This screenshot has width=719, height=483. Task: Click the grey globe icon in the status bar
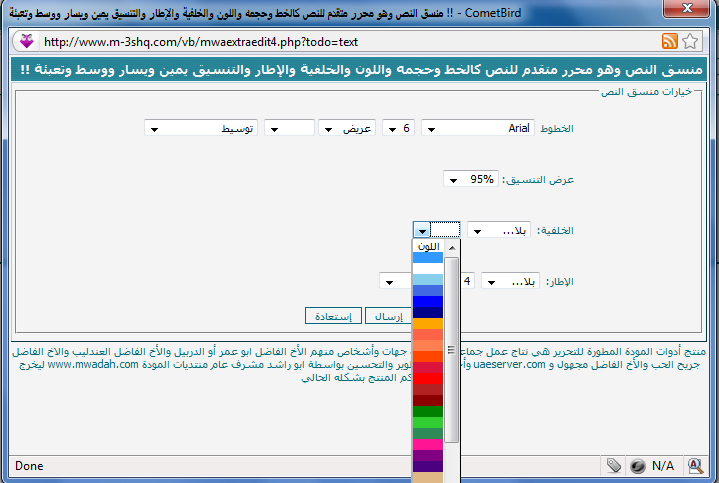636,466
